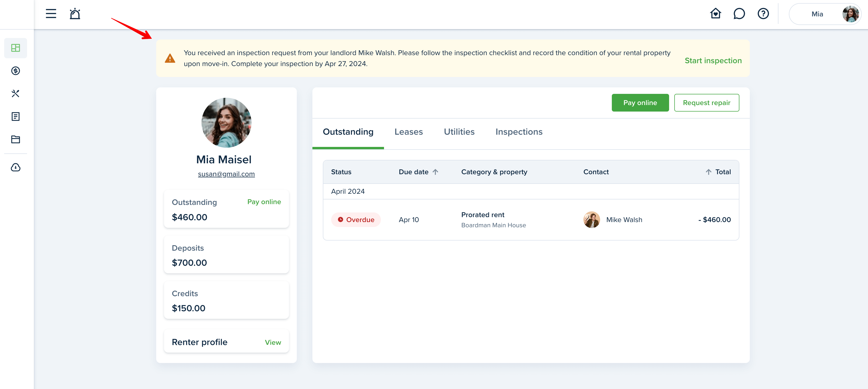Click Boardman Main House property text
The width and height of the screenshot is (868, 389).
(493, 225)
